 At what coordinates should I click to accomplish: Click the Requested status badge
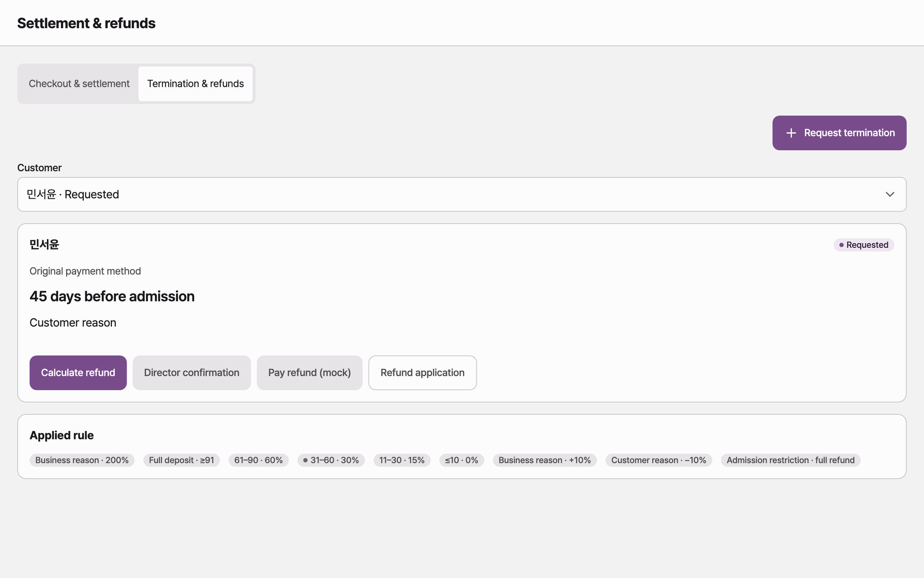click(864, 245)
